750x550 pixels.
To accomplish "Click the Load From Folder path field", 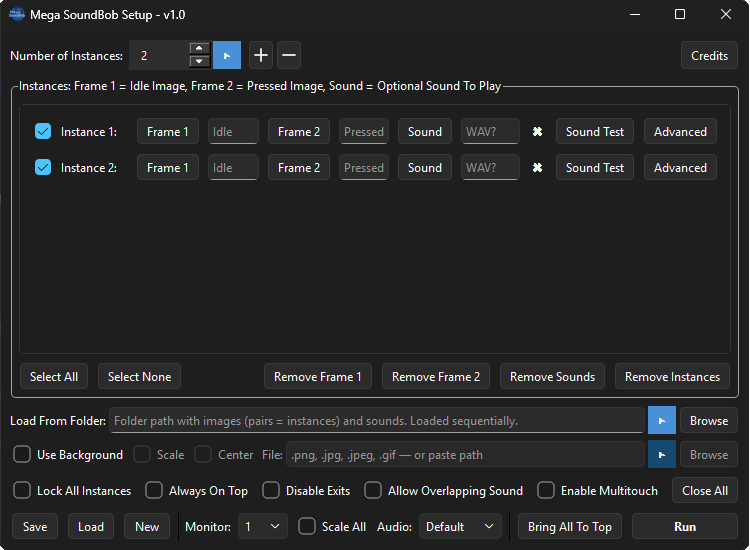I will (x=376, y=420).
